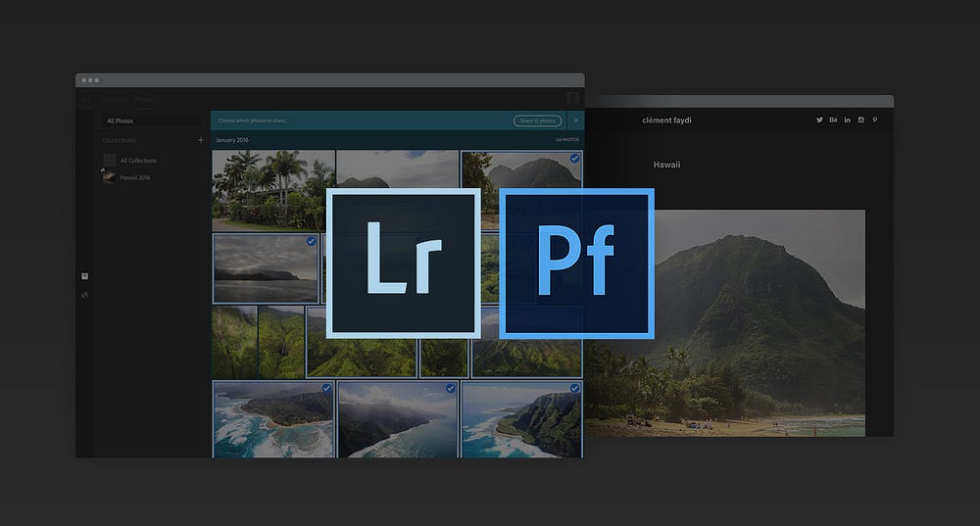Open Instagram icon in portfolio header
The width and height of the screenshot is (980, 526).
coord(860,120)
